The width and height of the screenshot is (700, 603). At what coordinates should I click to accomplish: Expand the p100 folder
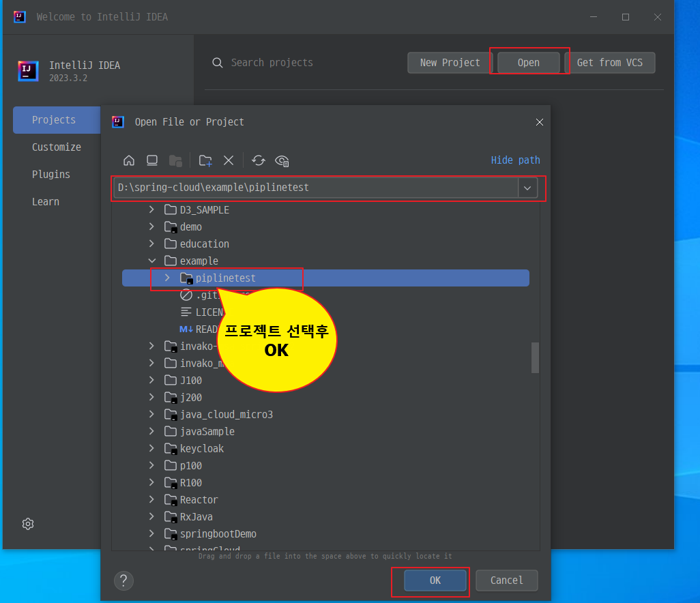click(x=151, y=465)
